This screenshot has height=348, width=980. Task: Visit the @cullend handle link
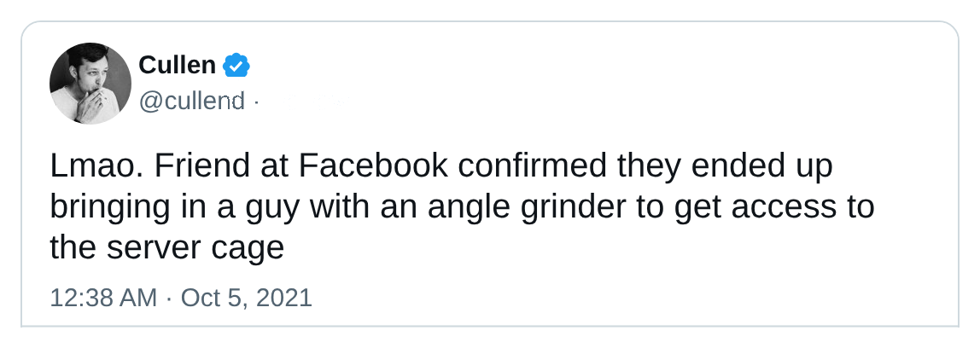tap(192, 101)
